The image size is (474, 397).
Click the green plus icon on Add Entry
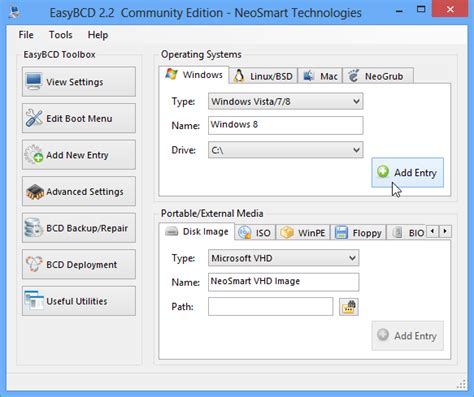click(383, 171)
